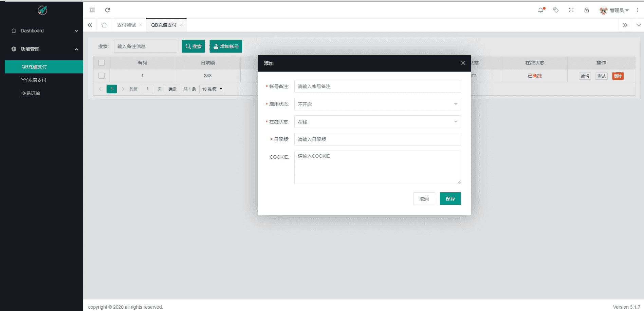Go to the home tab icon
Image resolution: width=644 pixels, height=311 pixels.
104,25
